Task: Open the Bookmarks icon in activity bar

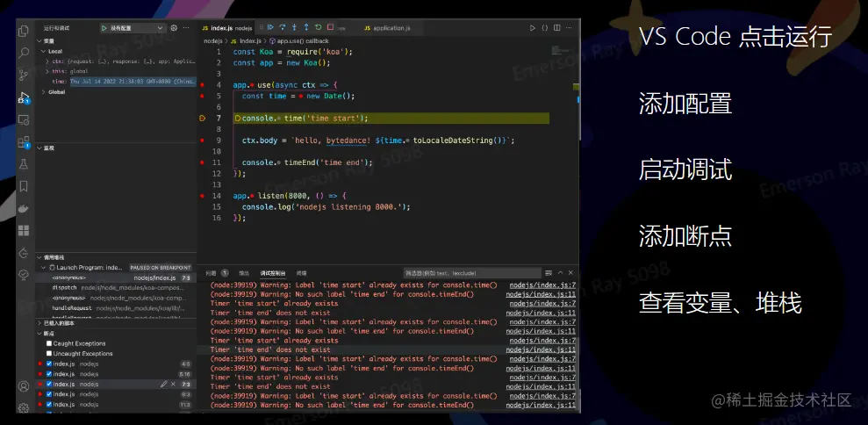Action: point(23,186)
